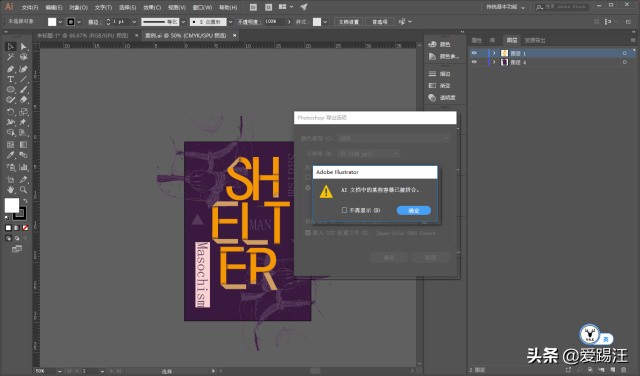Click the Document Setup button
Screen dimensions: 640x376
(349, 22)
